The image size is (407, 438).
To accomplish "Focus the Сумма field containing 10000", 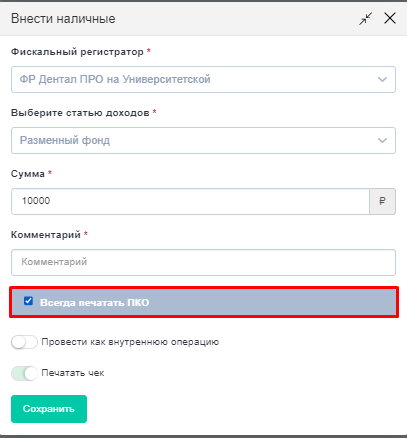I will point(190,201).
